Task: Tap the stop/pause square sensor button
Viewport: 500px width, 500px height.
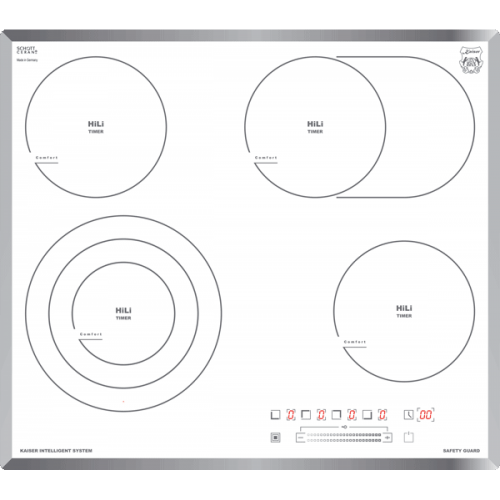Action: coord(275,437)
